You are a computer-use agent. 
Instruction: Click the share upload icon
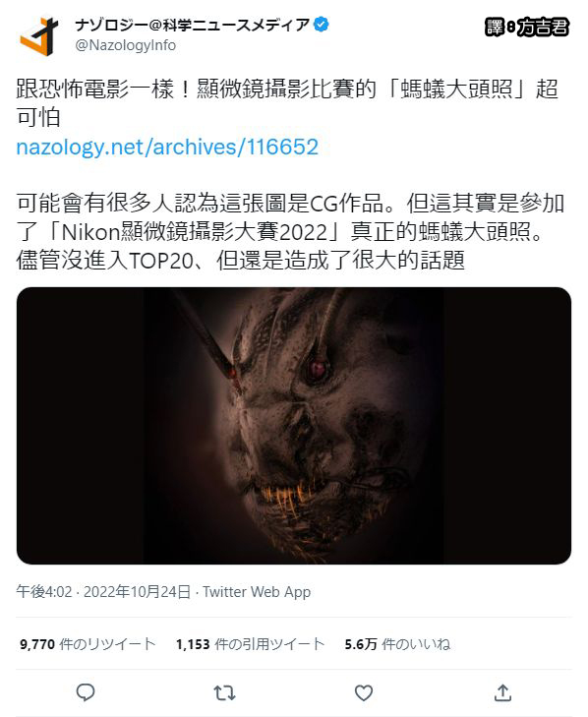[502, 692]
